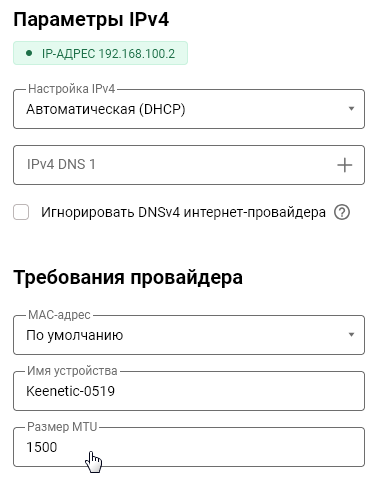Image resolution: width=384 pixels, height=487 pixels.
Task: Click the Игнорировать DNSv4 интернет-провайдера label text
Action: (x=183, y=212)
